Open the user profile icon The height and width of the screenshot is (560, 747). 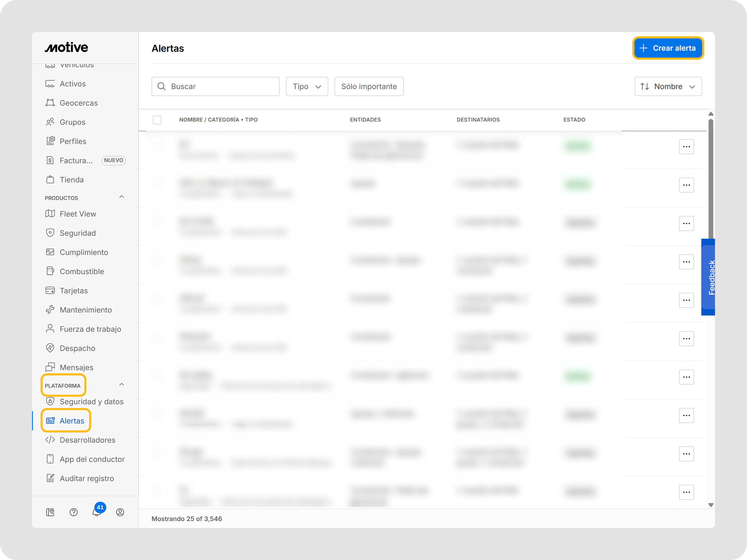[x=120, y=513]
